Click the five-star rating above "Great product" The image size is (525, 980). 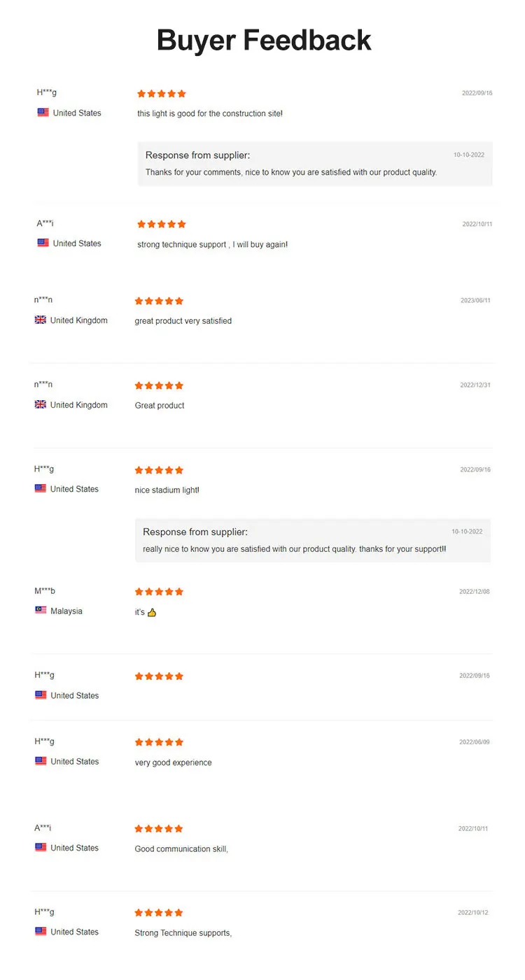(159, 385)
